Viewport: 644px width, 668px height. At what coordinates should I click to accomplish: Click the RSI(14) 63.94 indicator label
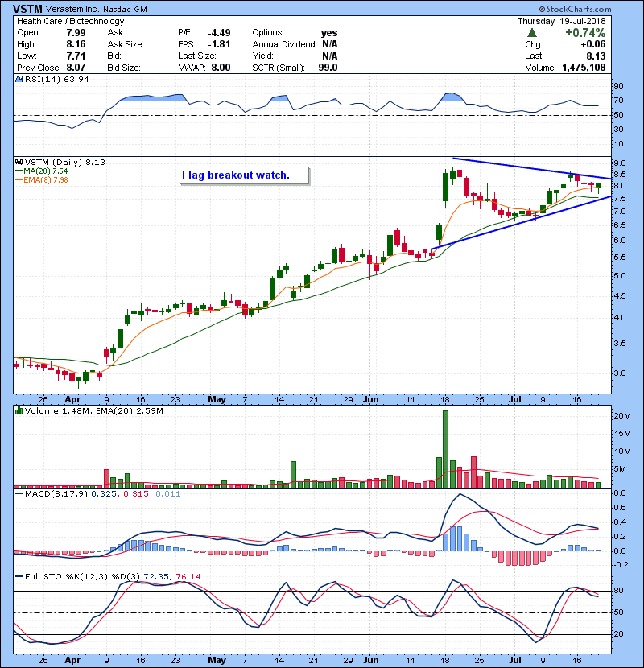click(x=56, y=79)
